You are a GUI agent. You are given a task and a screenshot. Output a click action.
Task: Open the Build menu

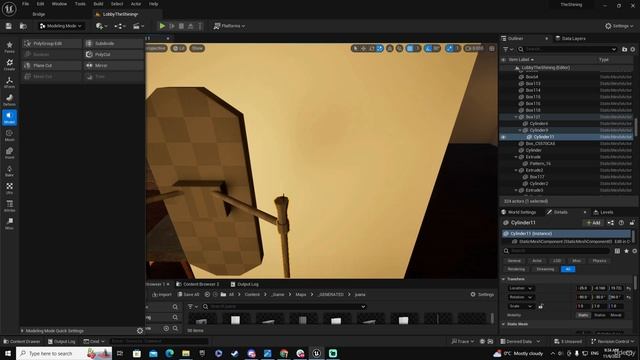tap(98, 4)
